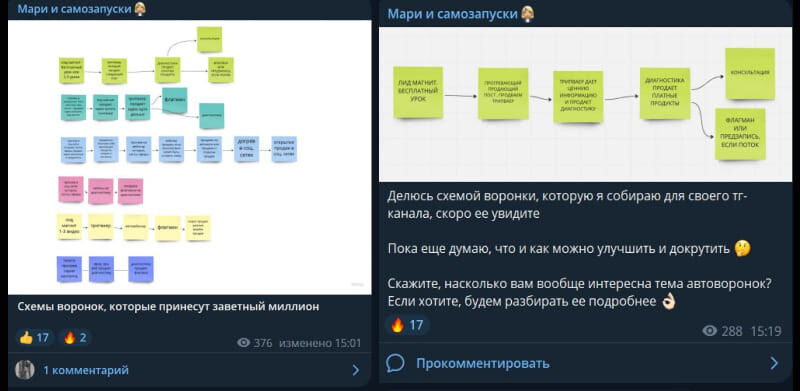Click the emoji avatar after left channel name
The image size is (800, 391).
point(139,9)
